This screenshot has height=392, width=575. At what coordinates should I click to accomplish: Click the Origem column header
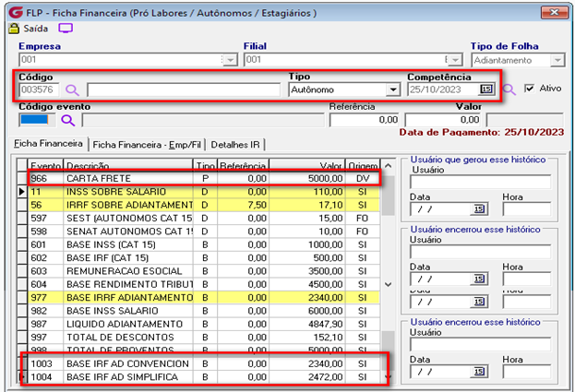click(x=363, y=166)
